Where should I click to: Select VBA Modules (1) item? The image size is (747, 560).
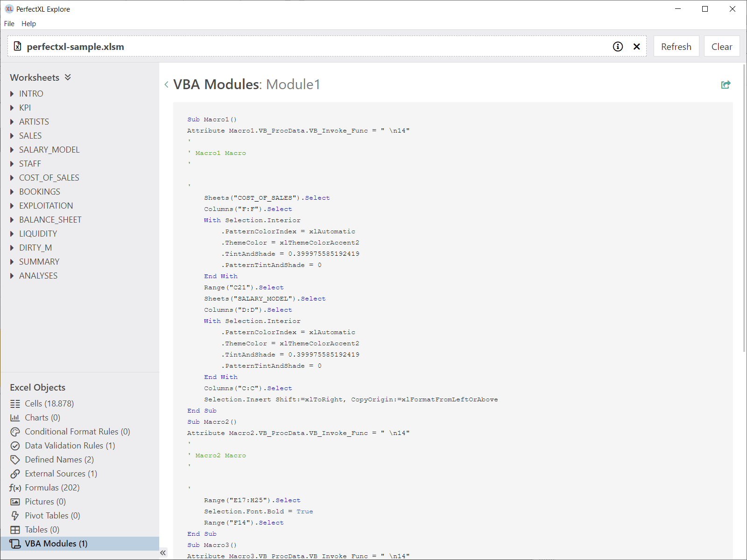coord(56,544)
